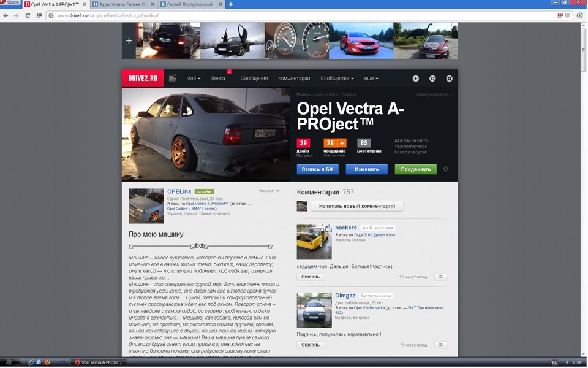Viewport: 588px width, 368px height.
Task: Open options icon on Dimgaz comment
Action: [x=440, y=345]
